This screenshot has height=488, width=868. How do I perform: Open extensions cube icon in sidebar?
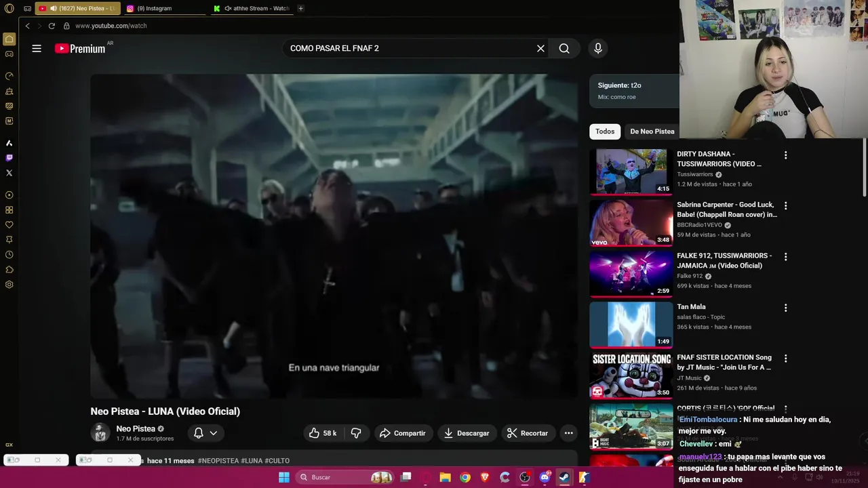(x=9, y=270)
